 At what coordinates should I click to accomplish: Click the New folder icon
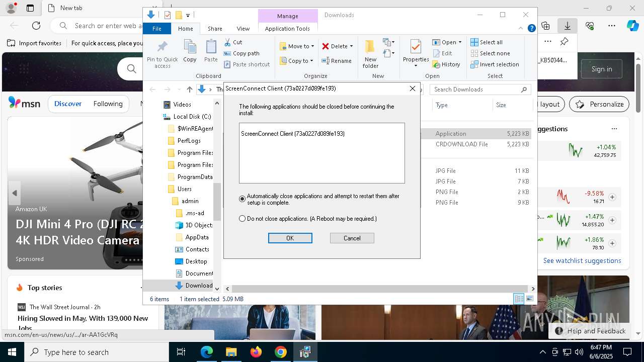tap(370, 54)
